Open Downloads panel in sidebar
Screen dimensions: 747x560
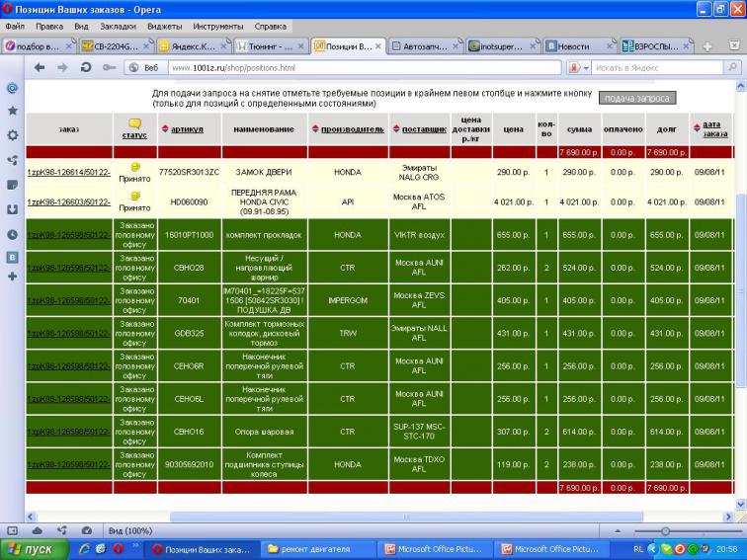point(13,209)
